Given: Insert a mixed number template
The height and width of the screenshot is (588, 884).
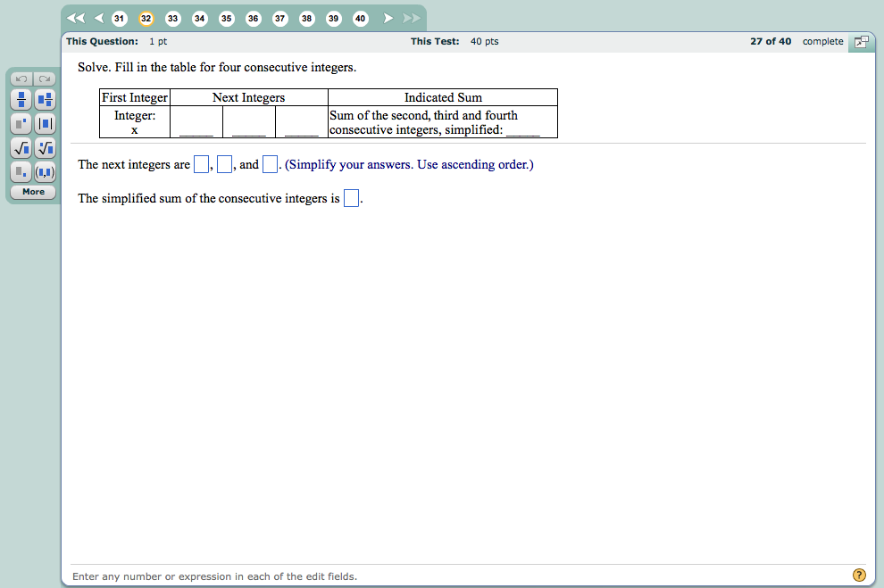Looking at the screenshot, I should pyautogui.click(x=45, y=99).
